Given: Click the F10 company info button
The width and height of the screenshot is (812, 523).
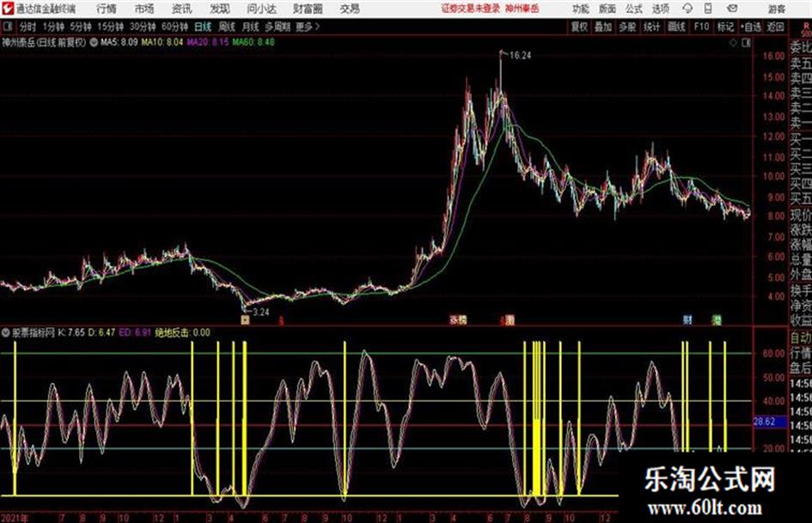Looking at the screenshot, I should (702, 27).
